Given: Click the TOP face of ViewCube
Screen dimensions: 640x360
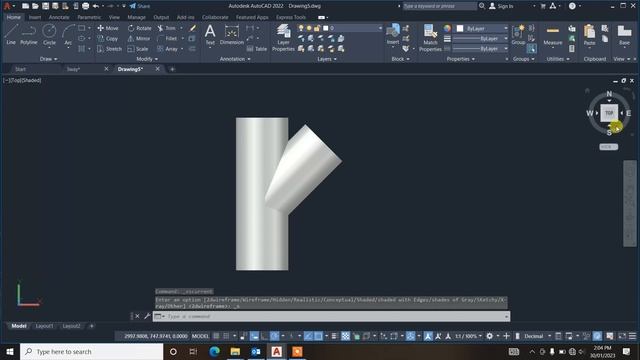Looking at the screenshot, I should click(x=609, y=113).
